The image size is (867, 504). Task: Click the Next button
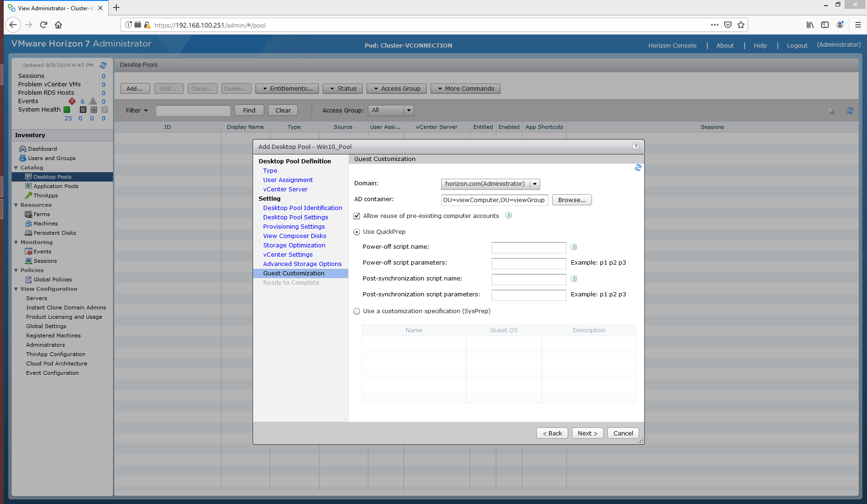click(587, 433)
